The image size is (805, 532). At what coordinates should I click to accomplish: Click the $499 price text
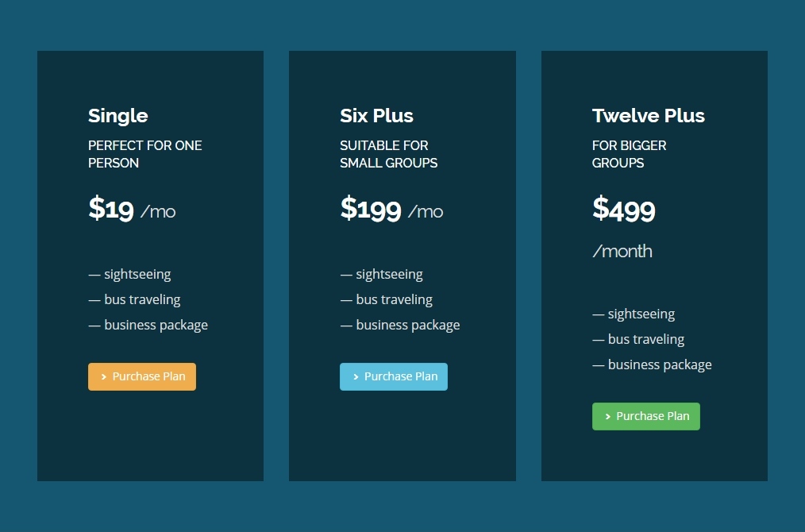point(624,210)
